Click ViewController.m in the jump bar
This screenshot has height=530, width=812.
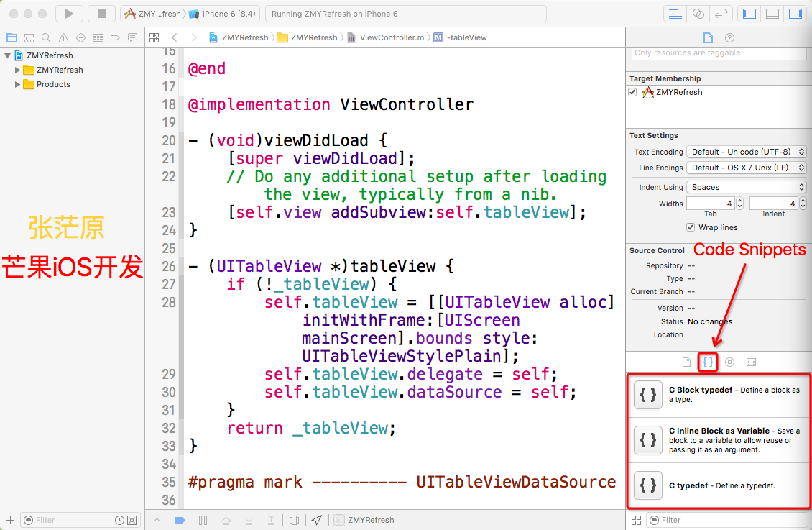tap(391, 37)
